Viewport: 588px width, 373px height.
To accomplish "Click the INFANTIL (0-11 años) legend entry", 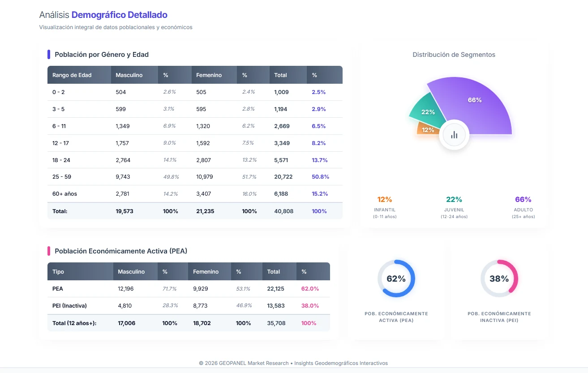I will 385,207.
